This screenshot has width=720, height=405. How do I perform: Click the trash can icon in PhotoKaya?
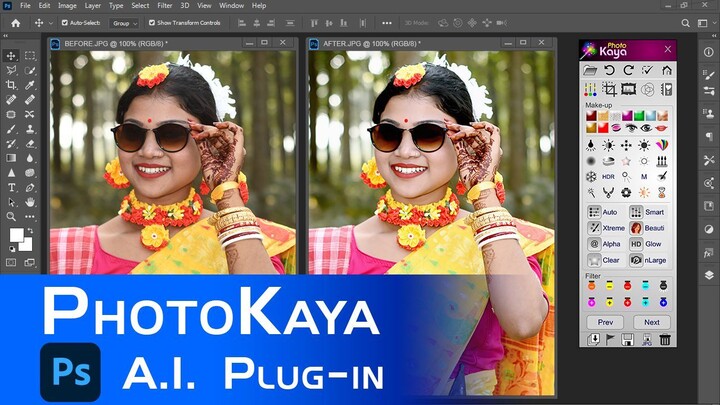665,339
